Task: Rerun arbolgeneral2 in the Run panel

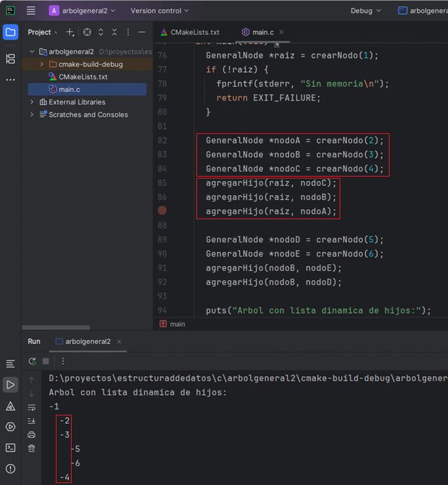Action: click(32, 362)
